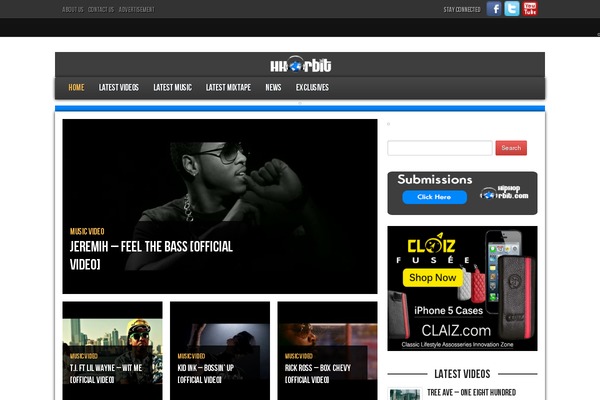This screenshot has height=400, width=600.
Task: Click the Stay Connected label
Action: 462,10
